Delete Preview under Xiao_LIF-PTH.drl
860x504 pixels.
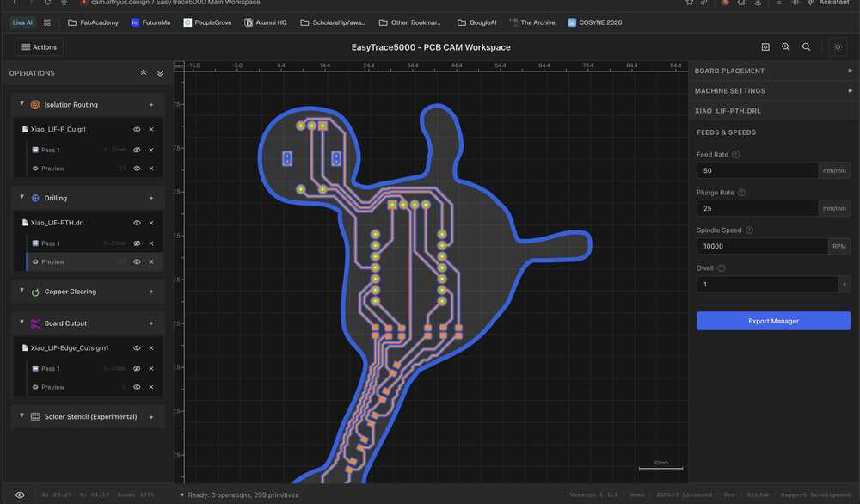pos(151,261)
